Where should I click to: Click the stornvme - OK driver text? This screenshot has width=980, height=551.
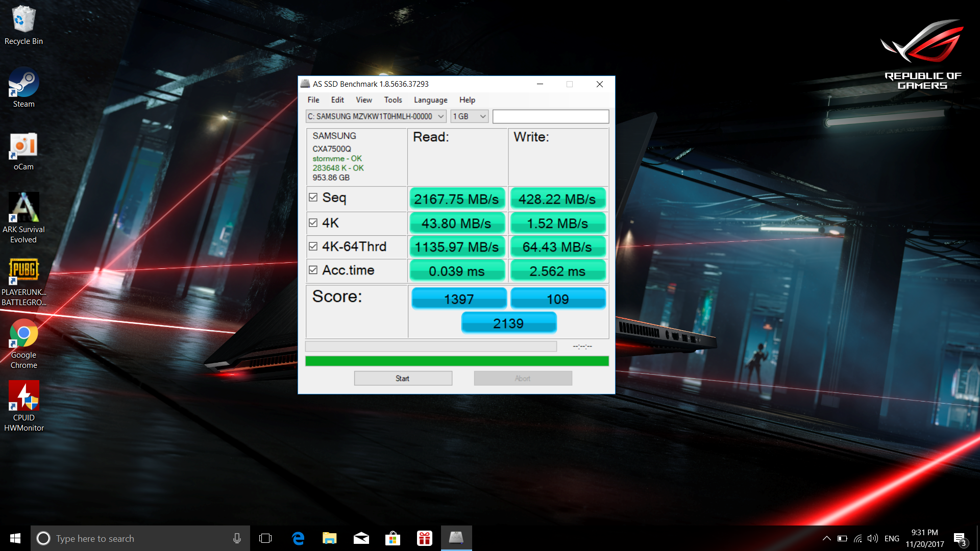pyautogui.click(x=337, y=159)
